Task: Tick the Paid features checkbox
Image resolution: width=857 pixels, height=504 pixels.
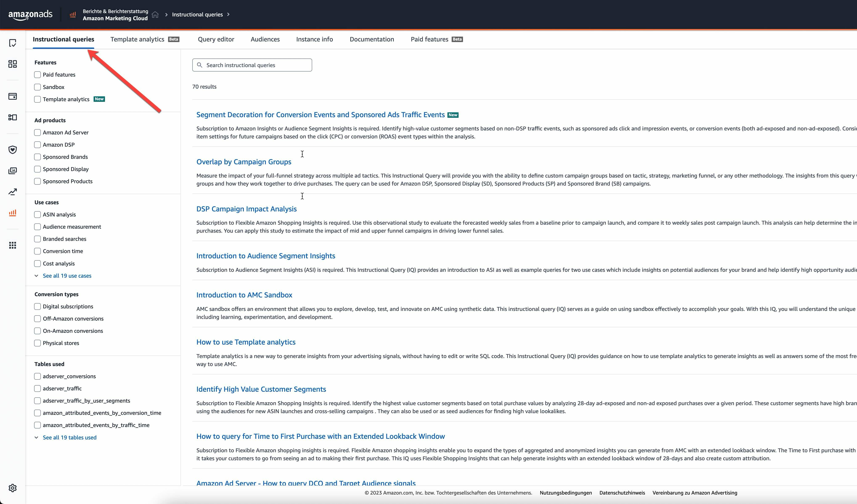Action: (37, 74)
